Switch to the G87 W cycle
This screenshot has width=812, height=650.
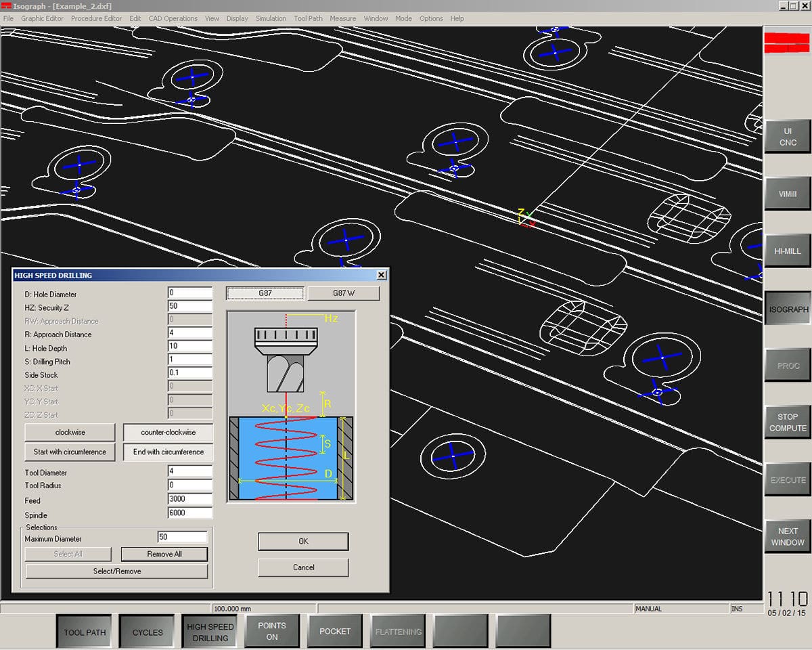pos(343,292)
